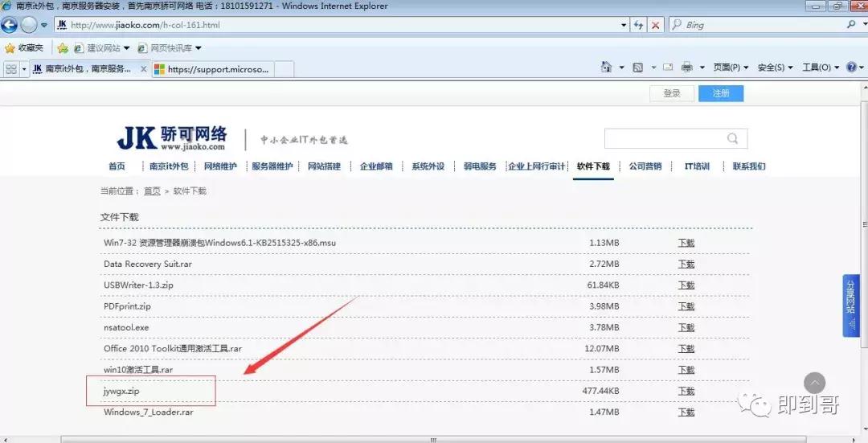Viewport: 868px width, 443px height.
Task: Click the 首页 breadcrumb link
Action: (x=152, y=191)
